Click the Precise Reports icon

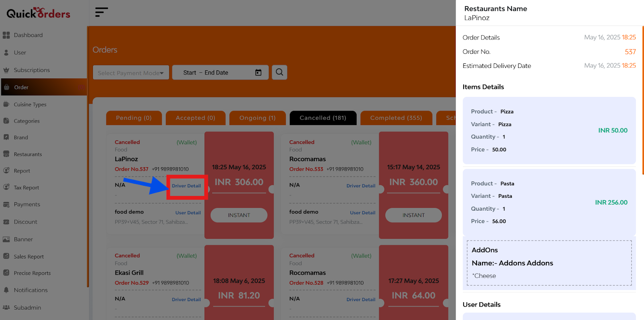6,273
